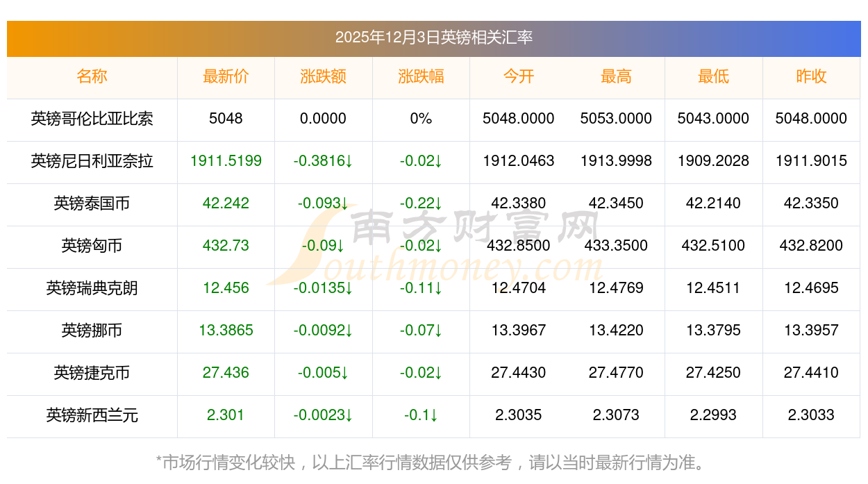Click high value 5053.0000
868x484 pixels.
[616, 119]
